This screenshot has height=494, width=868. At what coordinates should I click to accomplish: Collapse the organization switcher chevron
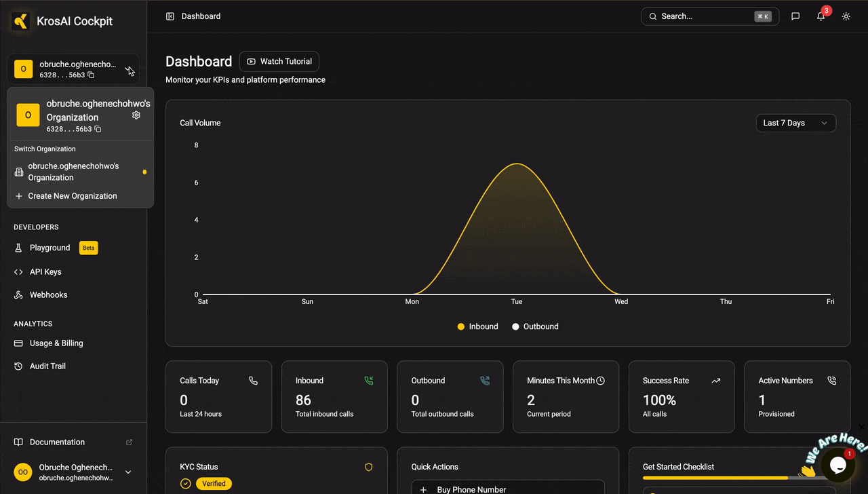point(128,69)
